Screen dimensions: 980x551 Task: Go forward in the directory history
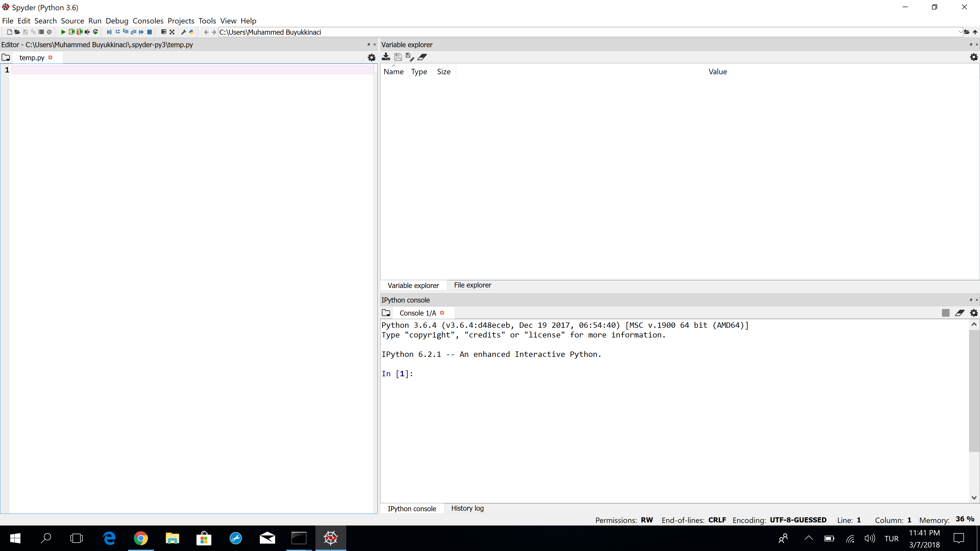coord(214,32)
